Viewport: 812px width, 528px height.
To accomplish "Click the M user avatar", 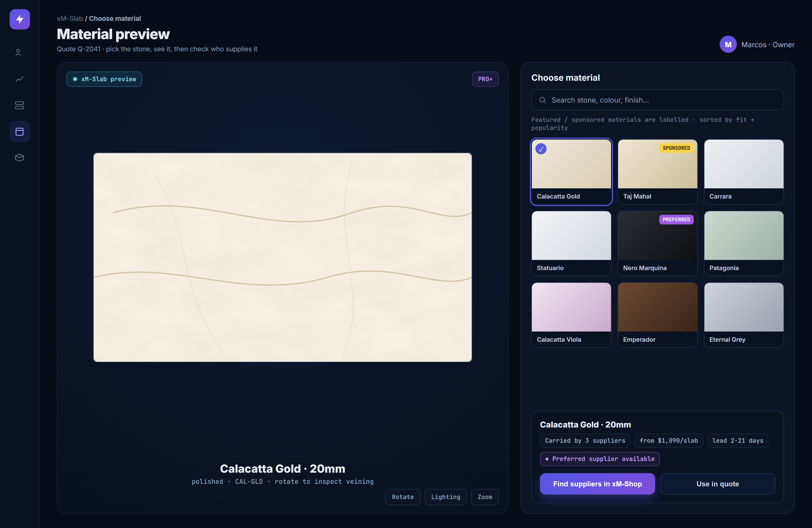I will (728, 44).
